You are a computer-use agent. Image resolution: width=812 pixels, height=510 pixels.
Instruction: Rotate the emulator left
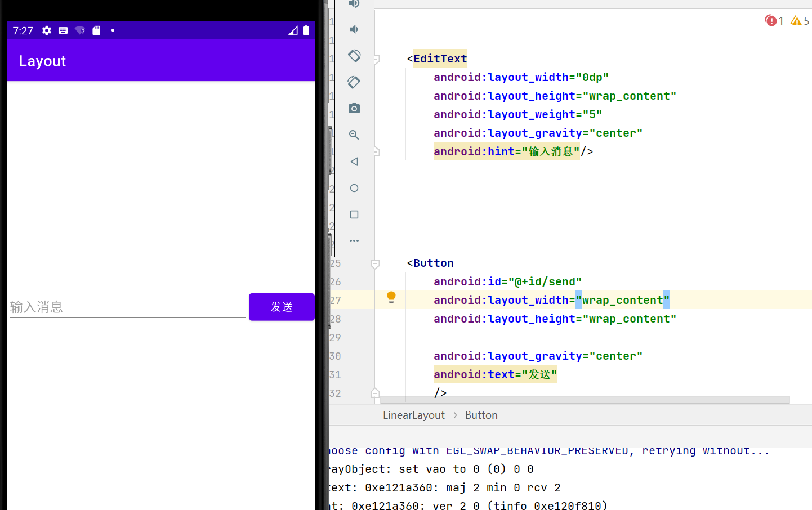[354, 56]
